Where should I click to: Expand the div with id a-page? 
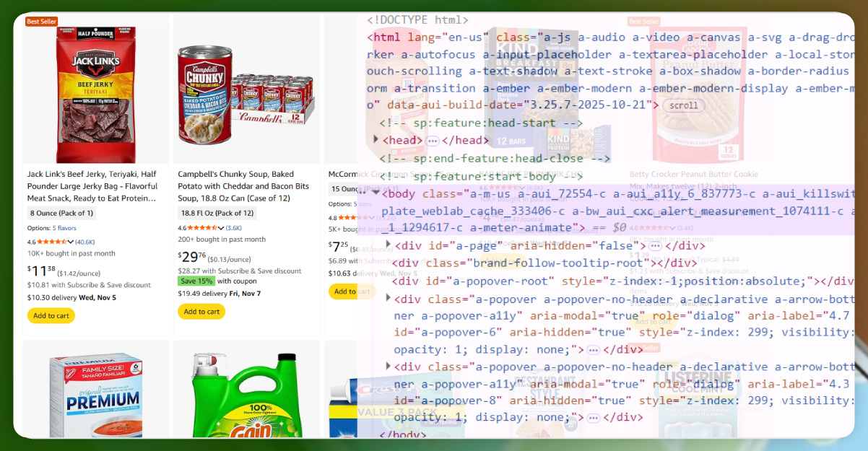[389, 245]
